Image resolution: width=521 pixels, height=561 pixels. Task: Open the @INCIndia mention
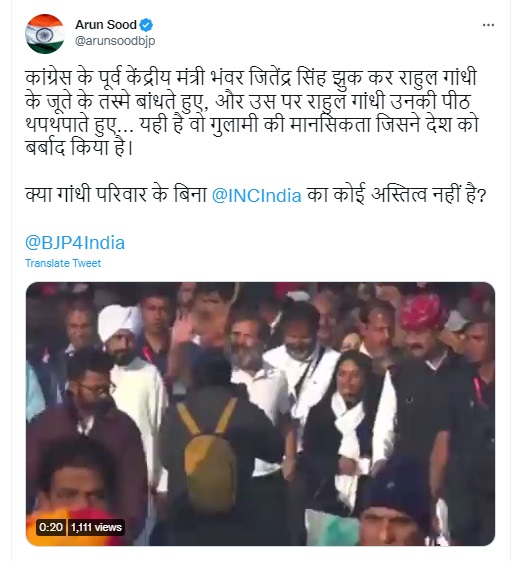[256, 196]
